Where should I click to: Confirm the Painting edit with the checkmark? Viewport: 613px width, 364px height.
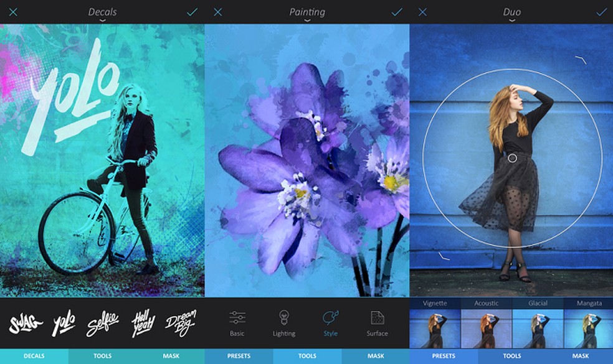397,11
